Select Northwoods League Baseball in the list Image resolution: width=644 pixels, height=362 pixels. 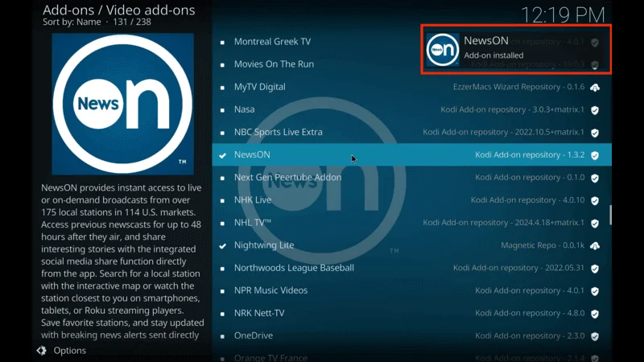pyautogui.click(x=294, y=268)
